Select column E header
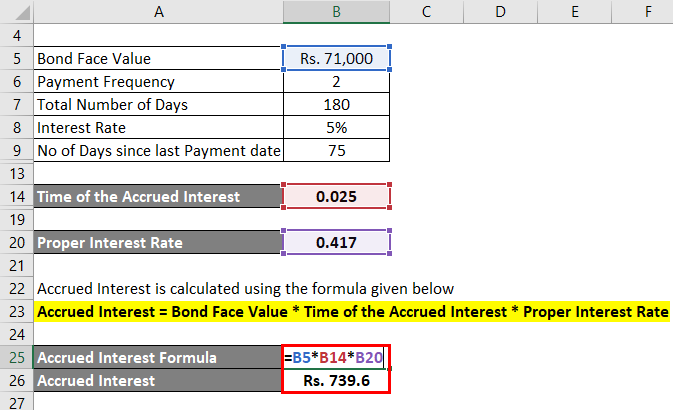 point(574,12)
